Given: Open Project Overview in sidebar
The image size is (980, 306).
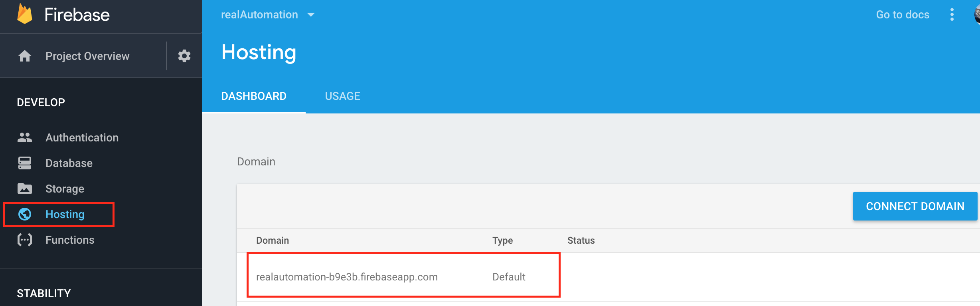Looking at the screenshot, I should (x=87, y=56).
